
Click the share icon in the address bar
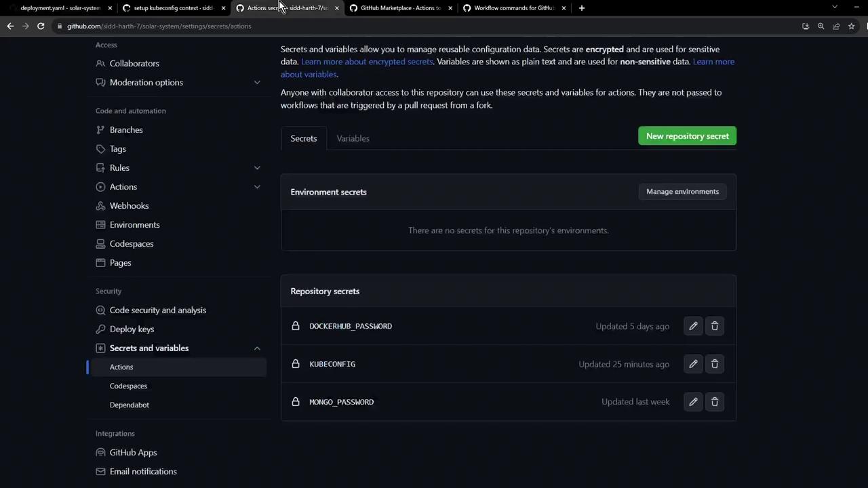pos(836,26)
